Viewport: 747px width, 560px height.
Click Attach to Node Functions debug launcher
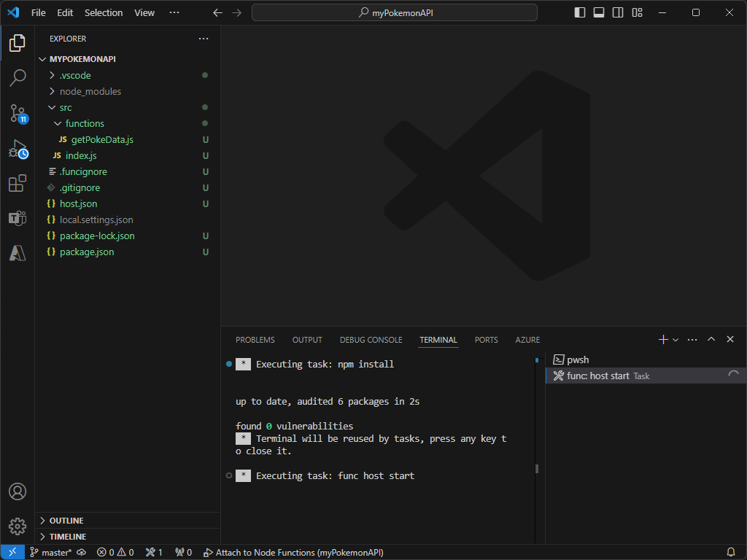click(x=293, y=553)
